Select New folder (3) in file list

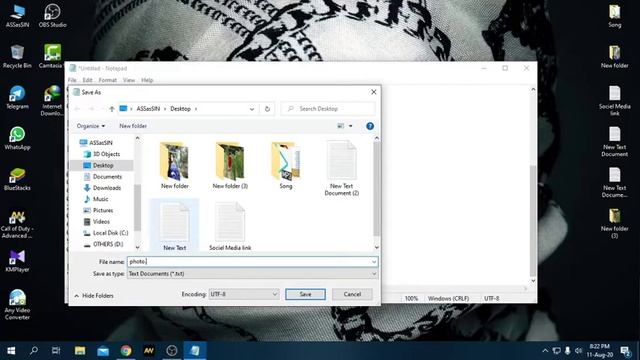(230, 166)
